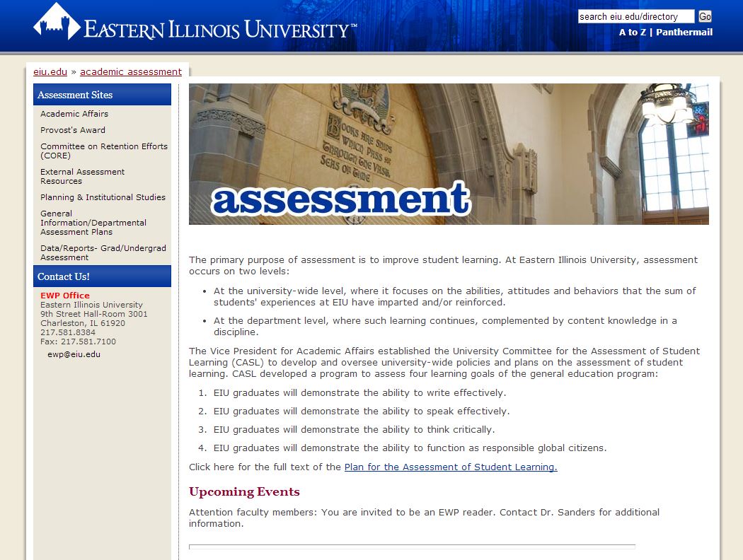Screen dimensions: 743x560
Task: Click the assessment banner image
Action: click(449, 154)
